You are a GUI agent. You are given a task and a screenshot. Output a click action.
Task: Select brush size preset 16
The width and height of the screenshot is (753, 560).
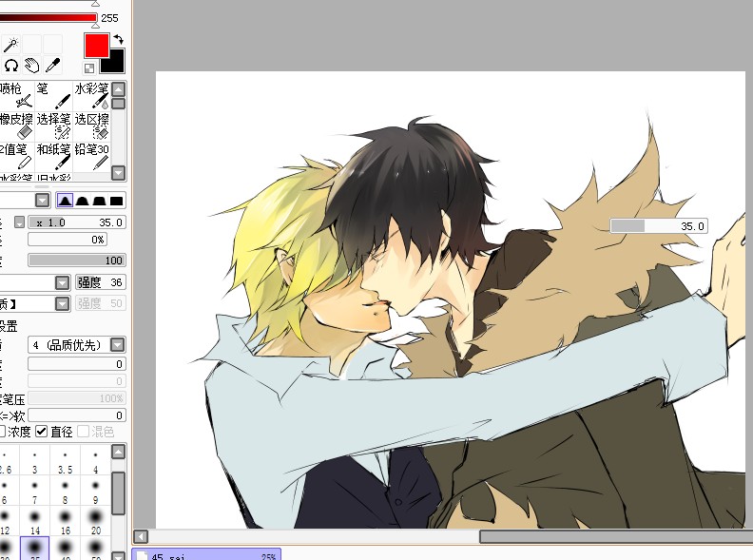65,522
